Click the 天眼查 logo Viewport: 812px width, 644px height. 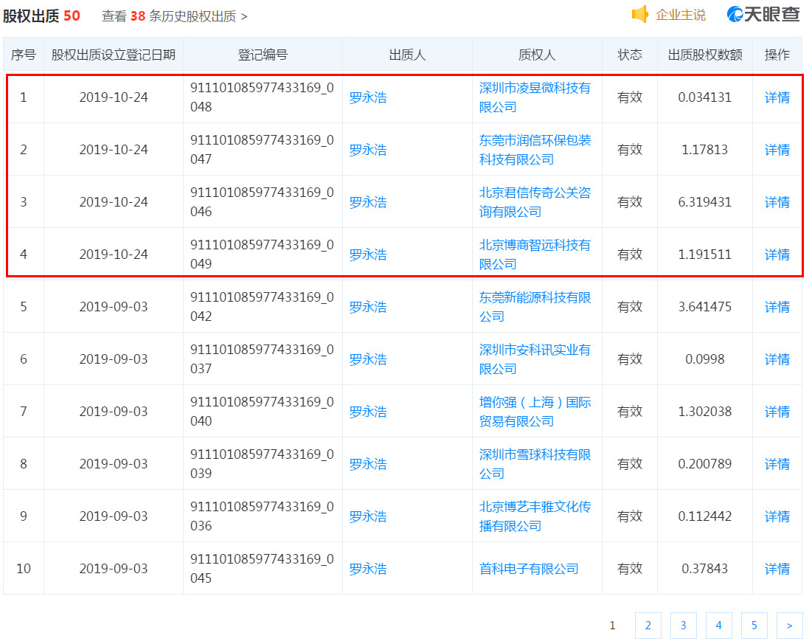[763, 15]
